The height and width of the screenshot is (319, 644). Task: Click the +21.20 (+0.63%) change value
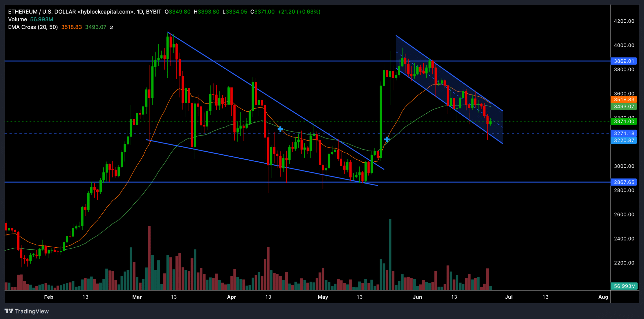[x=299, y=12]
